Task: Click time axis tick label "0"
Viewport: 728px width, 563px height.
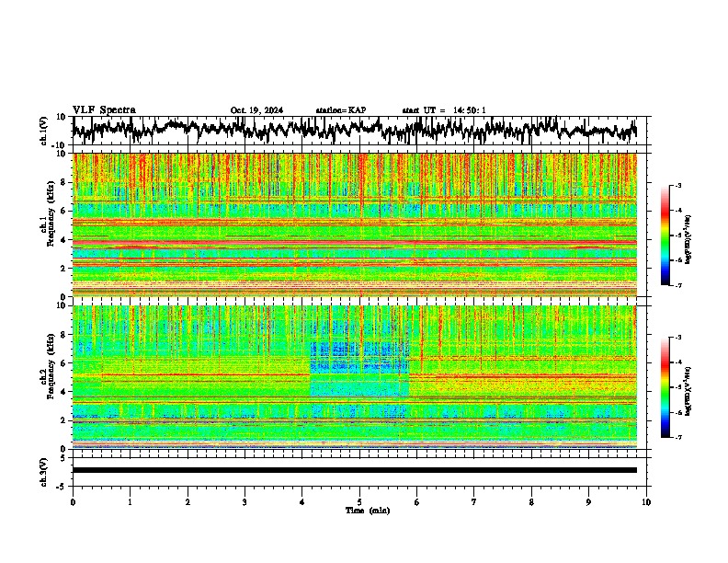Action: coord(73,502)
